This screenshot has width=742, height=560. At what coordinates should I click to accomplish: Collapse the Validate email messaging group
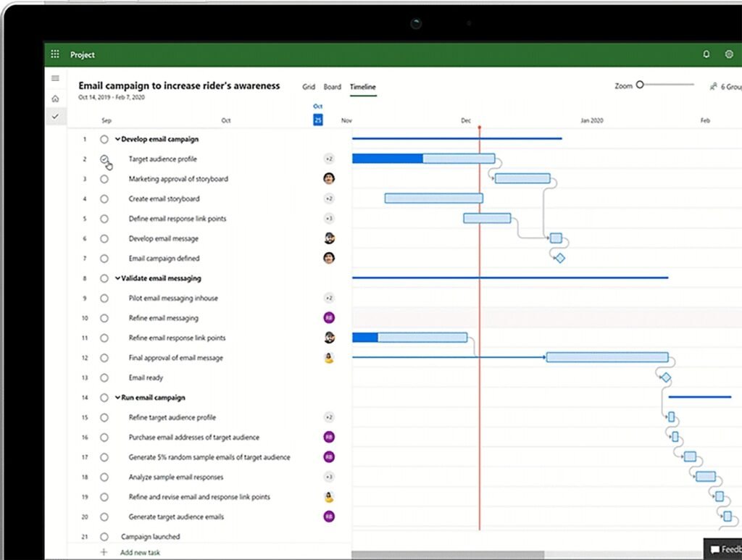(x=117, y=278)
